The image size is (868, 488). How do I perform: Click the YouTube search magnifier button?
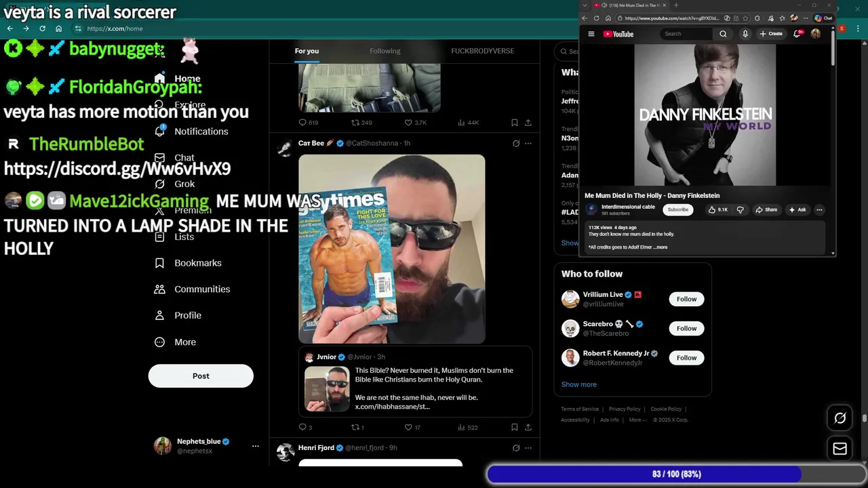point(723,34)
